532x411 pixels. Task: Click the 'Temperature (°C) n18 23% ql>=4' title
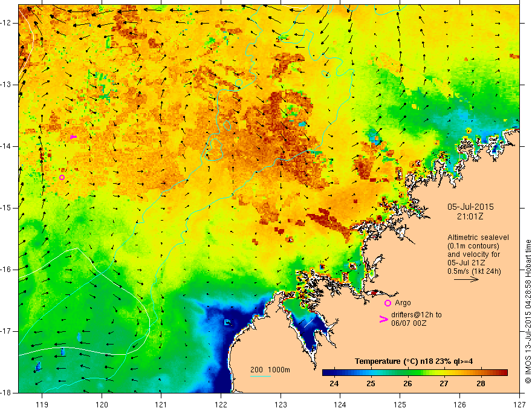pyautogui.click(x=414, y=361)
